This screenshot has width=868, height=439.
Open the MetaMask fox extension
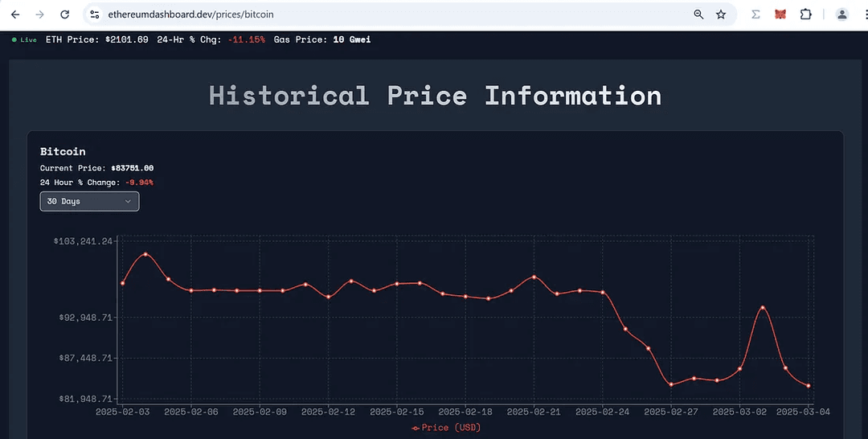click(780, 14)
